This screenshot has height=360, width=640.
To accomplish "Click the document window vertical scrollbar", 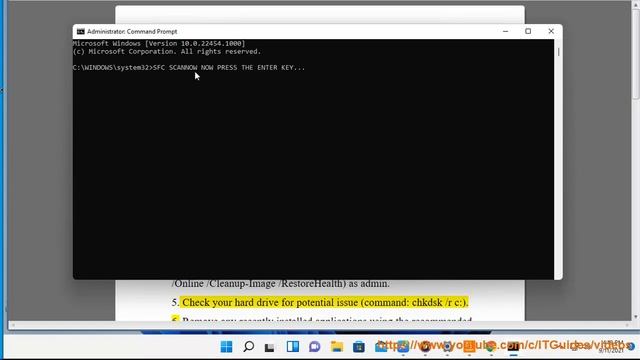I will pos(636,53).
